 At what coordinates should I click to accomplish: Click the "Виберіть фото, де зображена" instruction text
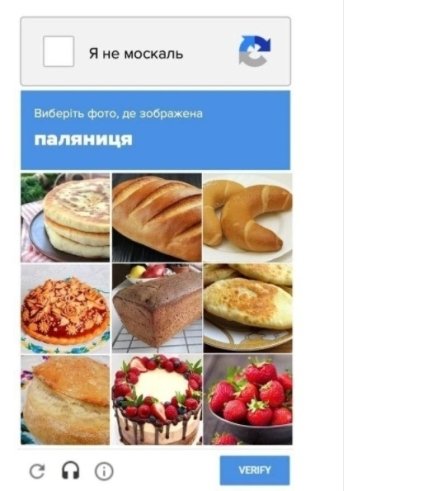click(118, 114)
